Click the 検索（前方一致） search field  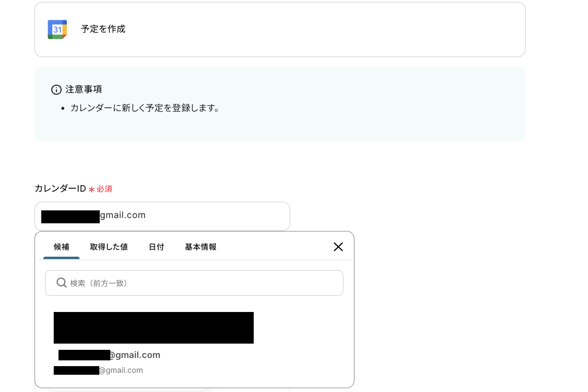coord(194,283)
